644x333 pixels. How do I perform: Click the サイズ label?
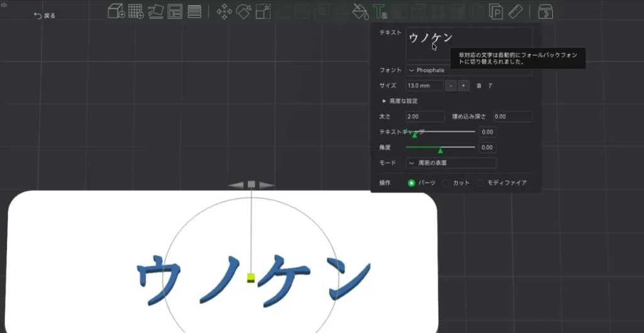coord(387,86)
